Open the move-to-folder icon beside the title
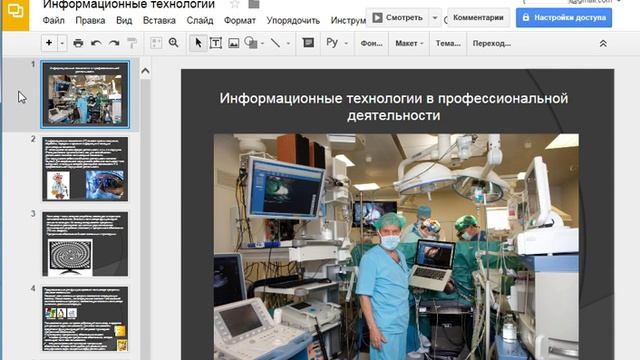The width and height of the screenshot is (640, 360). pos(254,4)
